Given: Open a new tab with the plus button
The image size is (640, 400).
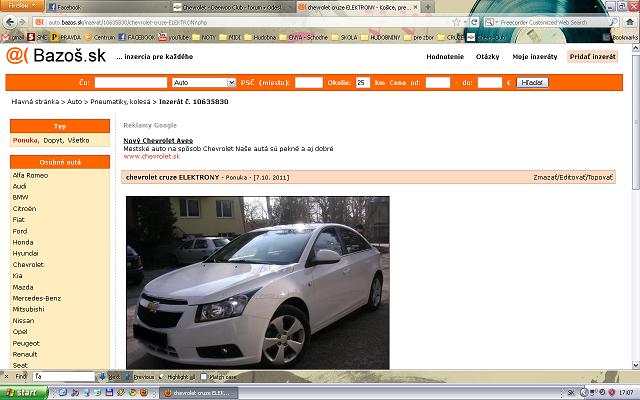Looking at the screenshot, I should [x=428, y=7].
